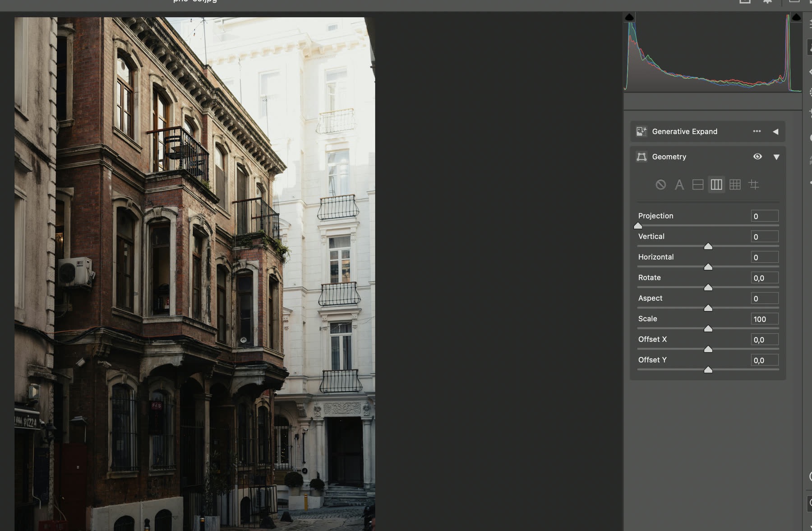Toggle the shadow clipping warning on histogram

coord(629,18)
